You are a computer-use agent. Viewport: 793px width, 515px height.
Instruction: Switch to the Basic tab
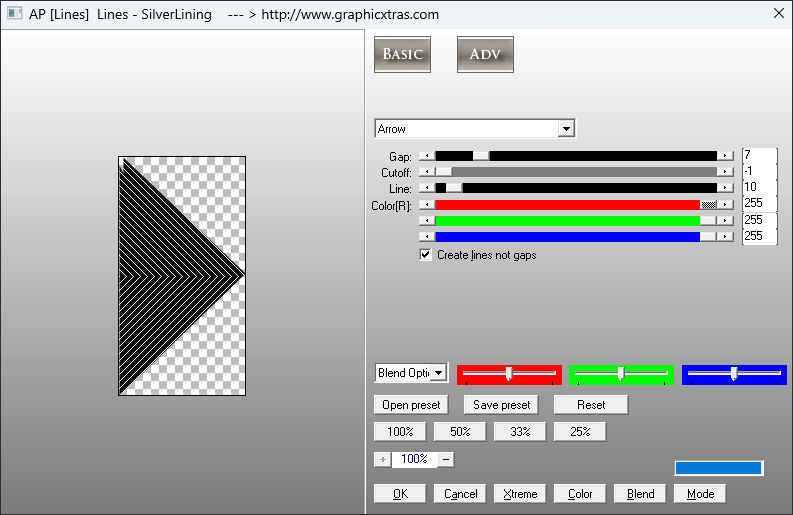coord(402,54)
